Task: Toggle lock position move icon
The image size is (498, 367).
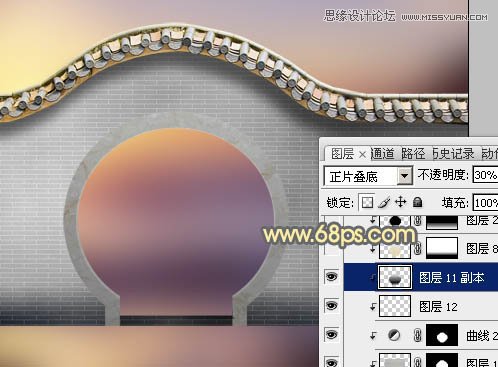Action: click(401, 202)
